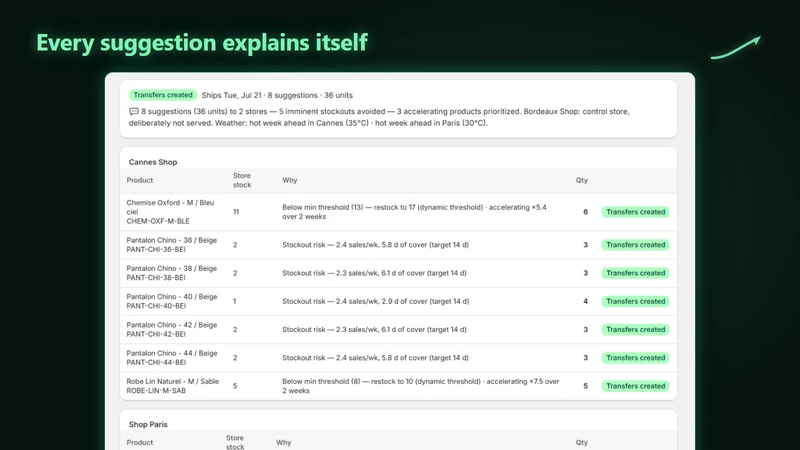Click the speech bubble icon before summary text

(x=134, y=111)
